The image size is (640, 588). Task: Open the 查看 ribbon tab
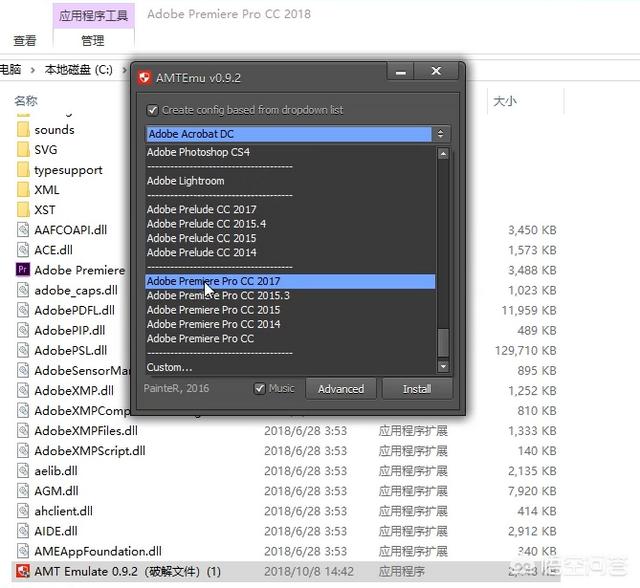coord(25,41)
